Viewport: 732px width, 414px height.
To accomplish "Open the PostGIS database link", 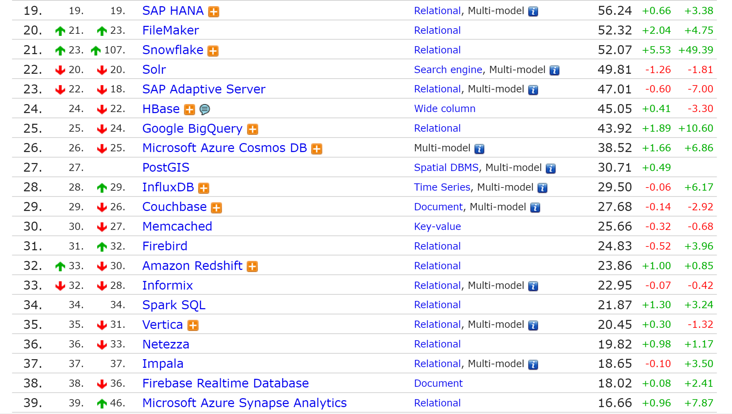I will click(x=166, y=168).
